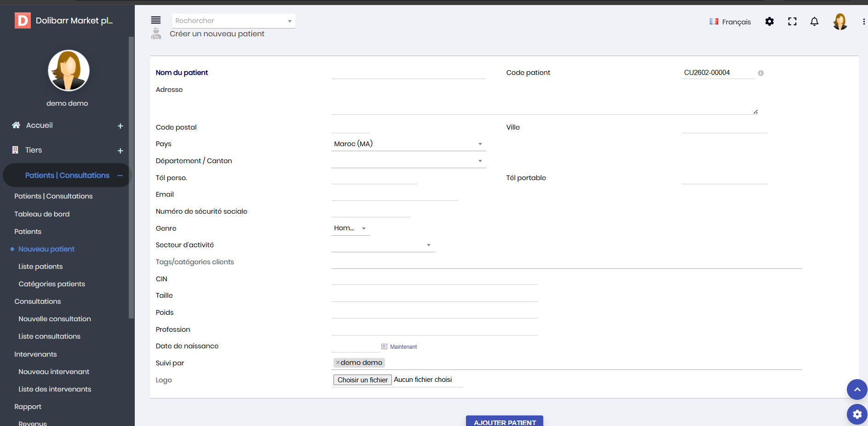
Task: Open the Genre dropdown
Action: pos(350,228)
